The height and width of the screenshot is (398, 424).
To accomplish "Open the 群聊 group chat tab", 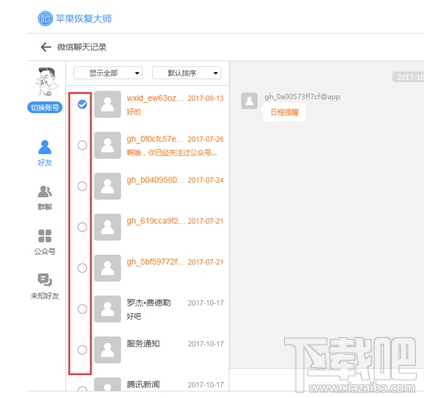I will coord(45,198).
